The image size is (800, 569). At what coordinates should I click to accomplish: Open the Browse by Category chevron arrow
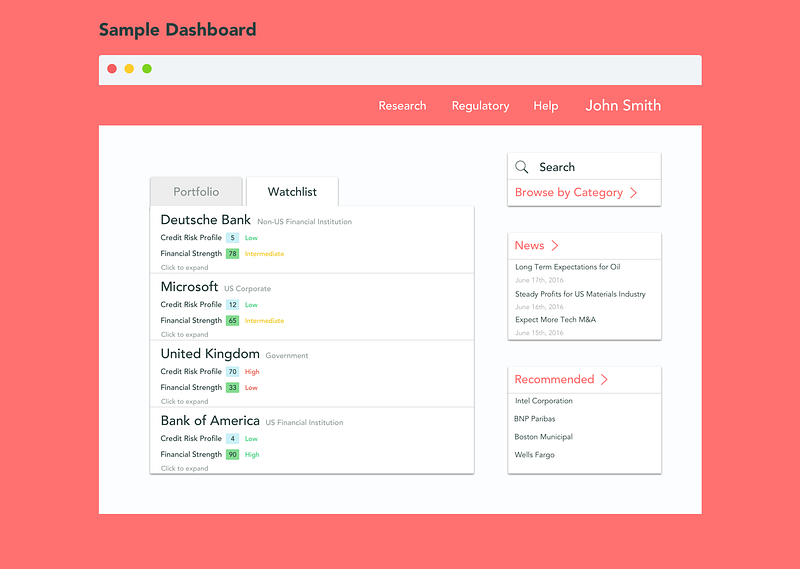pyautogui.click(x=633, y=192)
